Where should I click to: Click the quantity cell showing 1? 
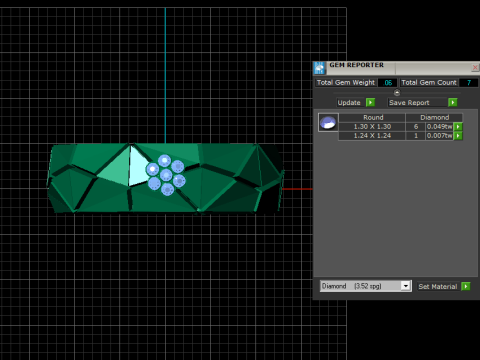point(416,136)
